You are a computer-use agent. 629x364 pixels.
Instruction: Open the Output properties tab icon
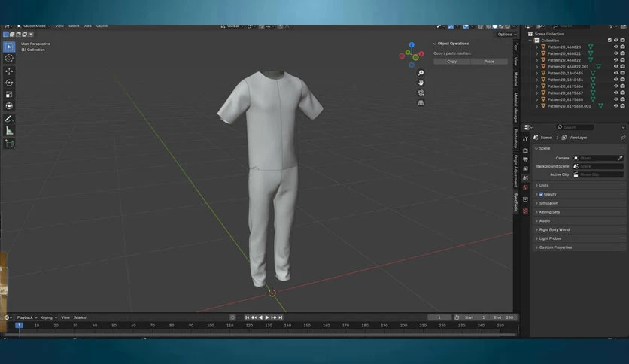pos(525,159)
